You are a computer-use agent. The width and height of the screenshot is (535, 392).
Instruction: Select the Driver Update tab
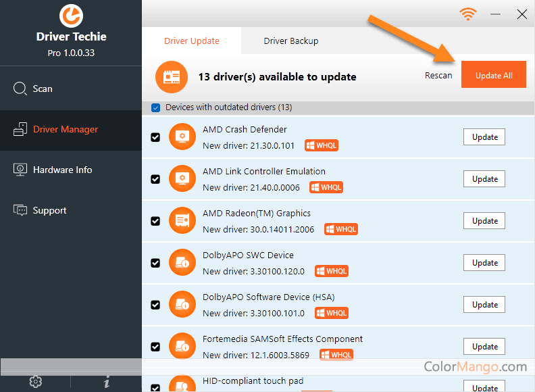192,41
